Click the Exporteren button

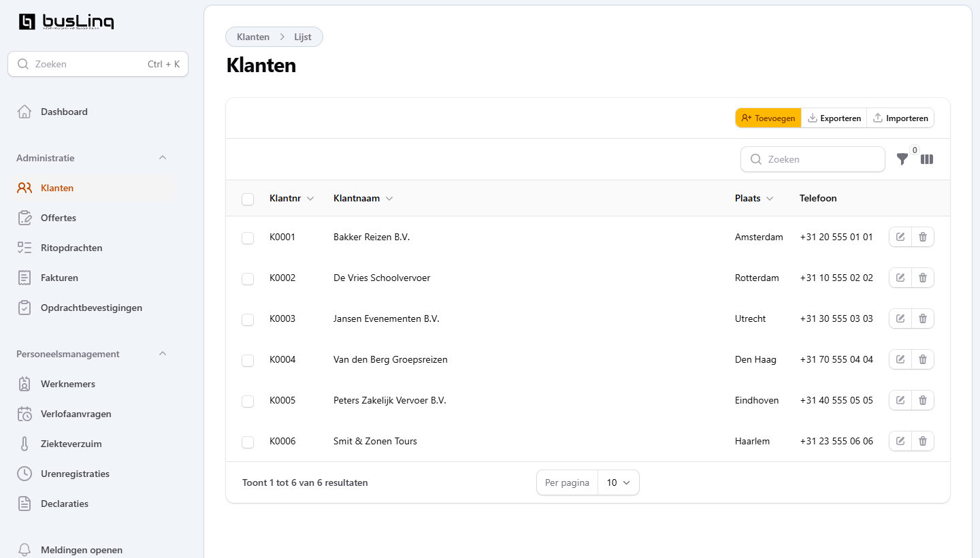[x=834, y=118]
